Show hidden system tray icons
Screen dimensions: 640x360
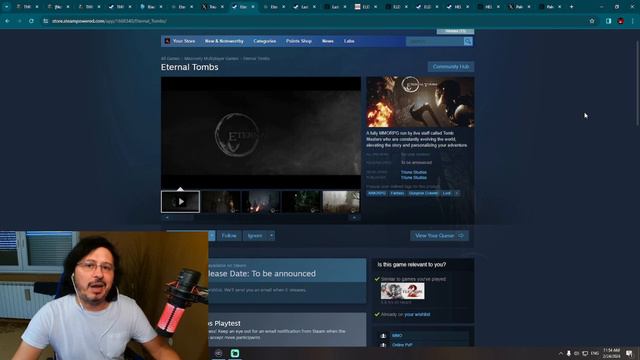[560, 353]
